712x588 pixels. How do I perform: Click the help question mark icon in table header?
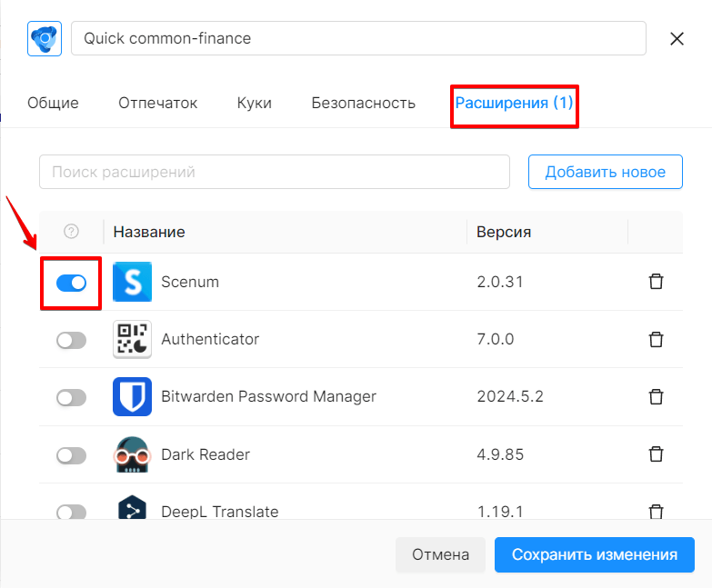(71, 232)
